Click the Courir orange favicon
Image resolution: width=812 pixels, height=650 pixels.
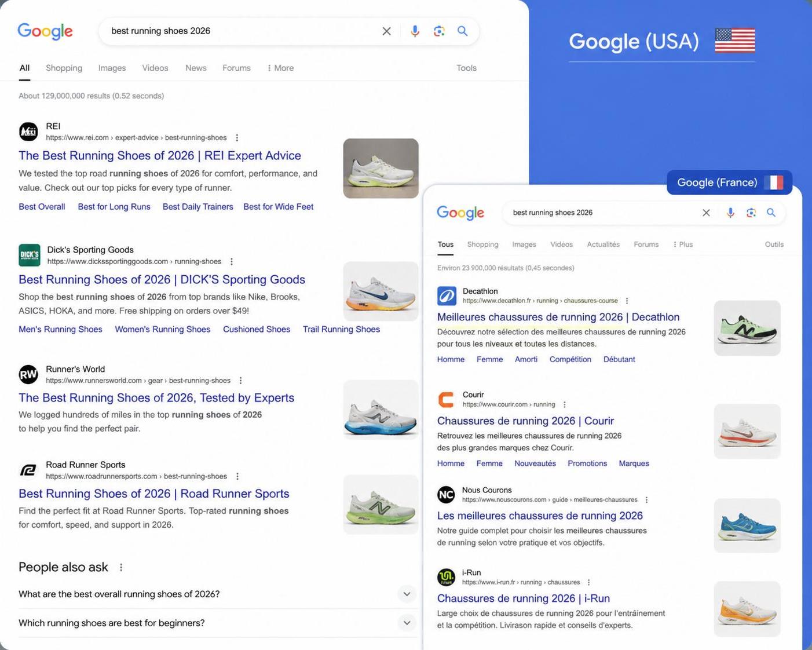(x=447, y=399)
